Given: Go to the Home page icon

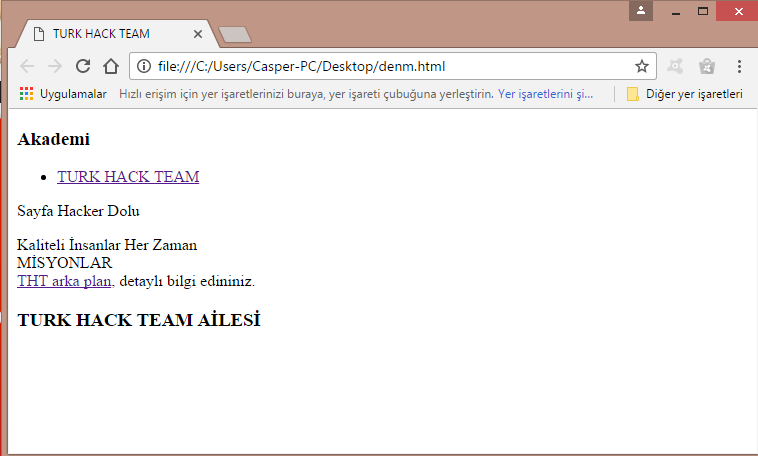Looking at the screenshot, I should (111, 66).
